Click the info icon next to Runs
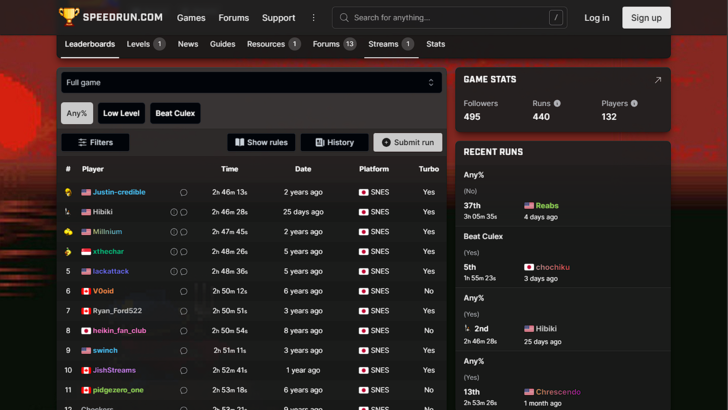 [557, 103]
